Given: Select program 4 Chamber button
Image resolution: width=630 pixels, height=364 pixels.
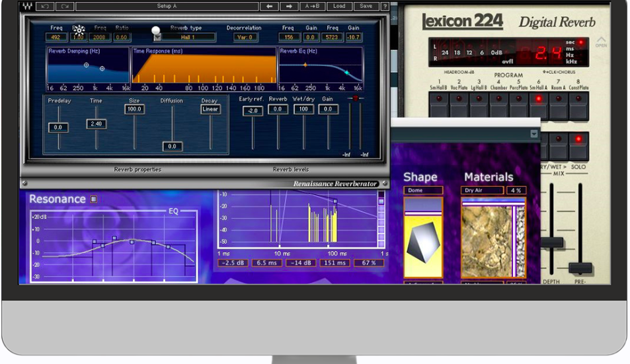Looking at the screenshot, I should click(x=498, y=99).
